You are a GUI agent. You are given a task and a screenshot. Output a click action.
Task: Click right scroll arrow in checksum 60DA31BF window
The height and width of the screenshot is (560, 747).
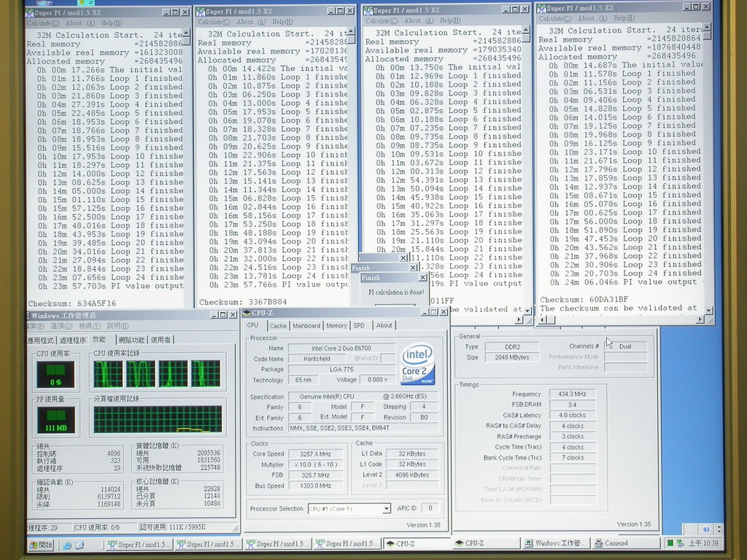tap(700, 319)
